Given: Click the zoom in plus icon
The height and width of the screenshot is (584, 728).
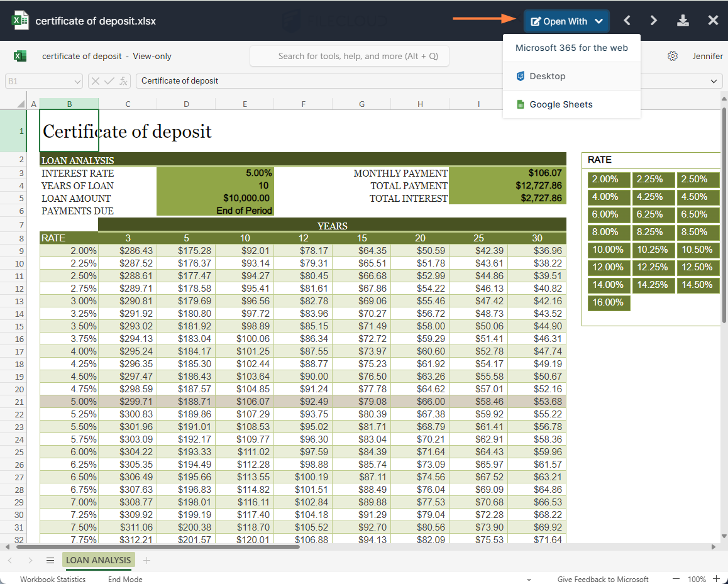Looking at the screenshot, I should click(716, 579).
